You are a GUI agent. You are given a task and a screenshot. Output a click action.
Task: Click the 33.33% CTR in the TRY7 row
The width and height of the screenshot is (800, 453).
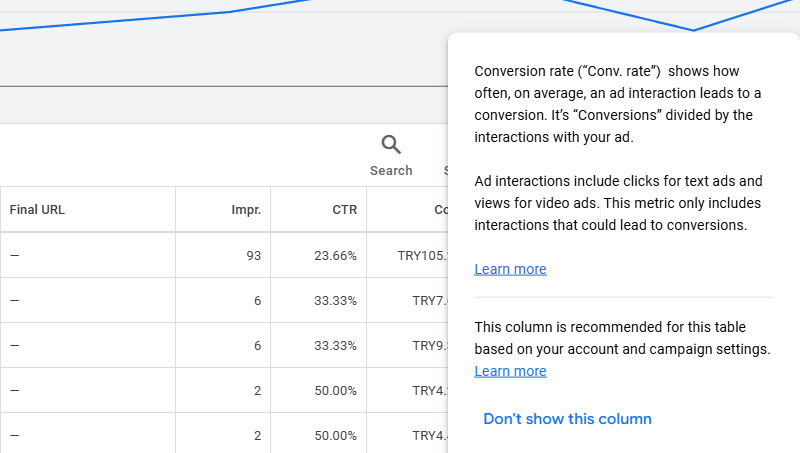coord(335,301)
